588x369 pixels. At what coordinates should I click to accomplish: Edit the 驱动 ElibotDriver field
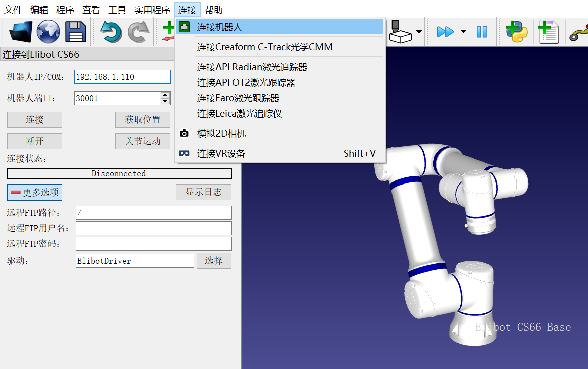(135, 261)
